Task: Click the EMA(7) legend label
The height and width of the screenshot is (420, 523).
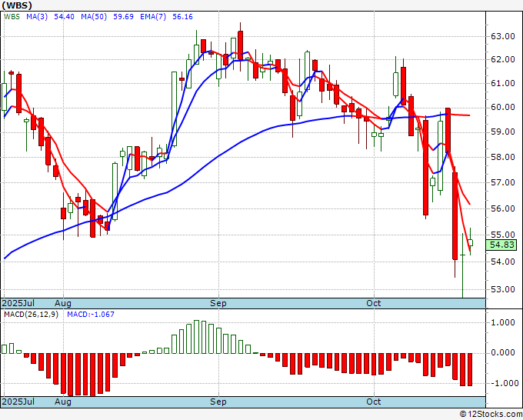Action: click(x=153, y=17)
